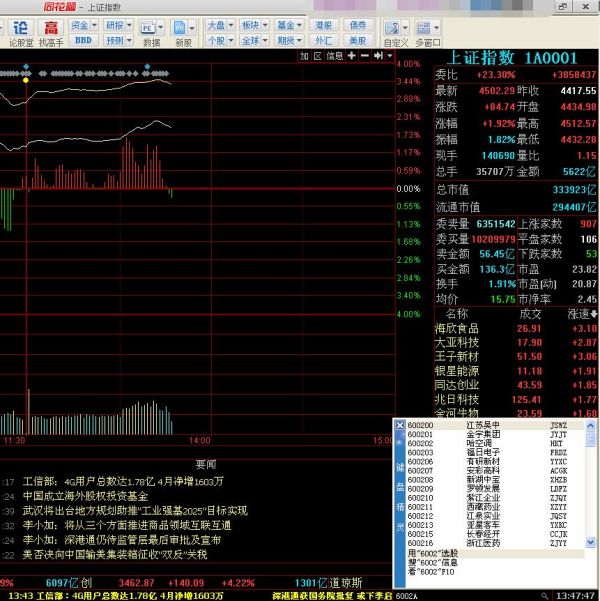This screenshot has width=600, height=601.
Task: Click the search magnifier in status bar
Action: click(x=544, y=596)
